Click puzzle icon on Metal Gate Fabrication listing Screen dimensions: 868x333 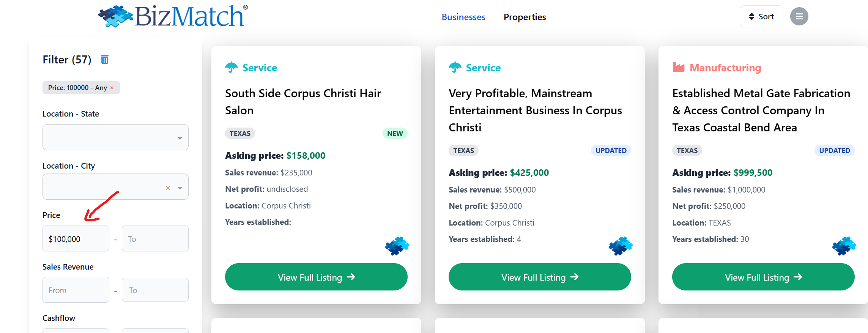pyautogui.click(x=844, y=246)
